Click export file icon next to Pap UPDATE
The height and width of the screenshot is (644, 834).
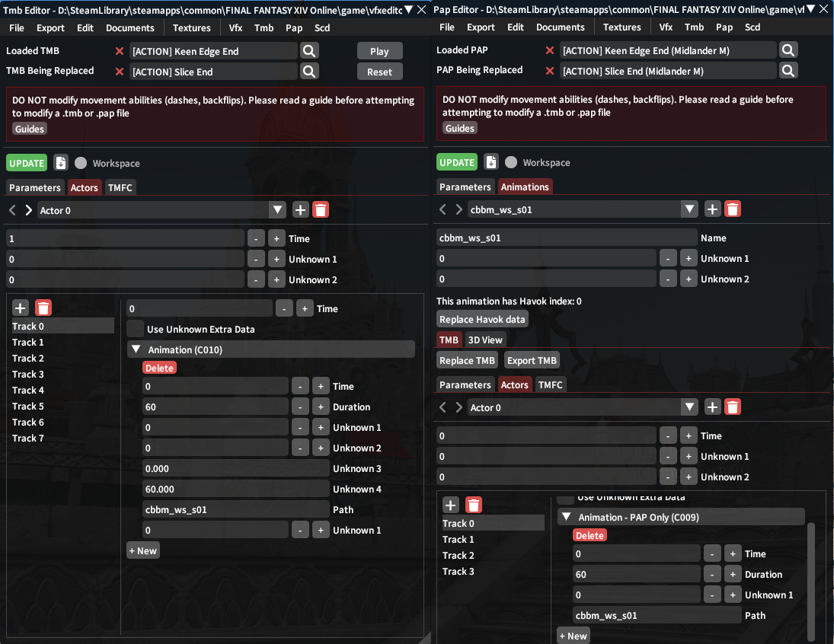pyautogui.click(x=491, y=161)
